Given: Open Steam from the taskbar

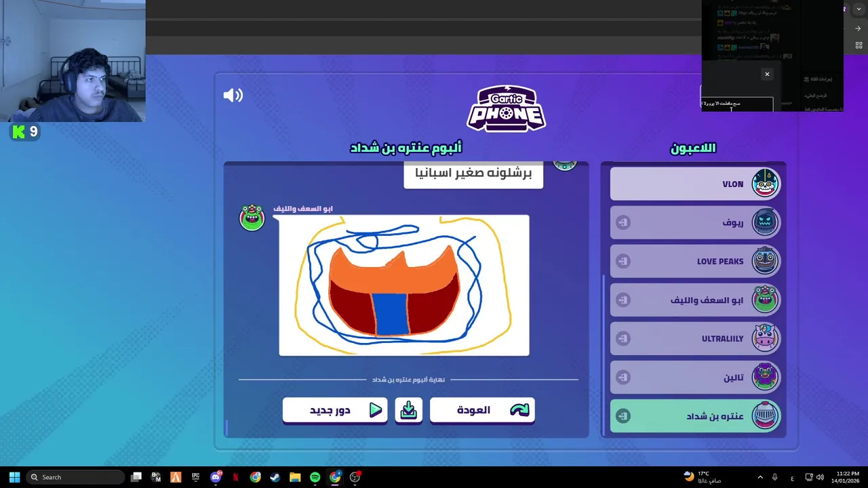Looking at the screenshot, I should point(275,477).
